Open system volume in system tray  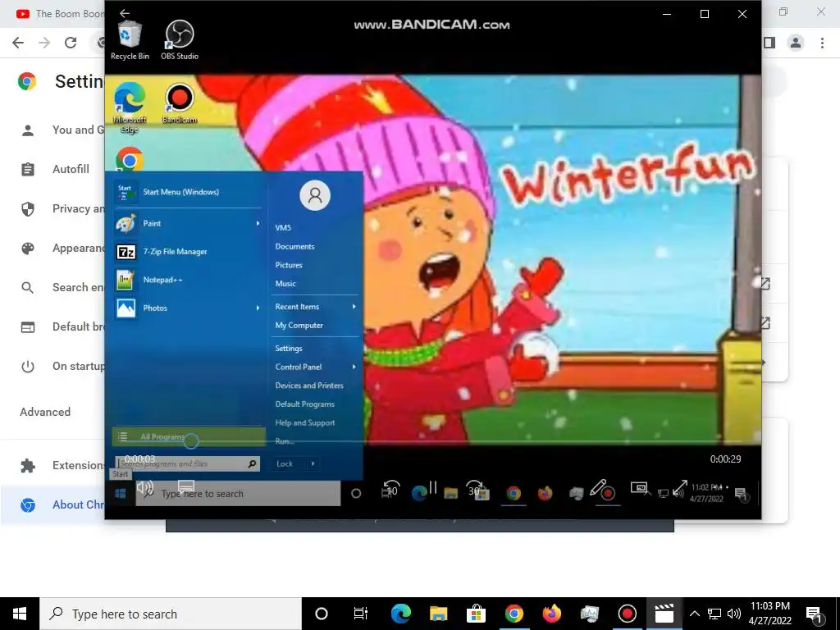(734, 614)
